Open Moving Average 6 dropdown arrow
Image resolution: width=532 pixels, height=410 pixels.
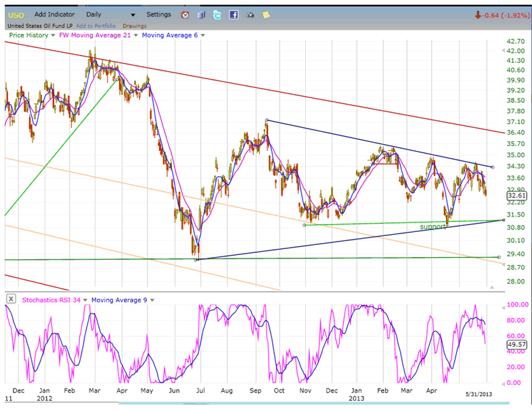tap(202, 35)
